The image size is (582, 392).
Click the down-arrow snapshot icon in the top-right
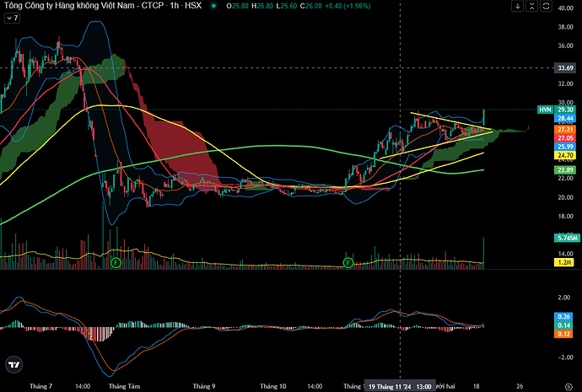518,6
